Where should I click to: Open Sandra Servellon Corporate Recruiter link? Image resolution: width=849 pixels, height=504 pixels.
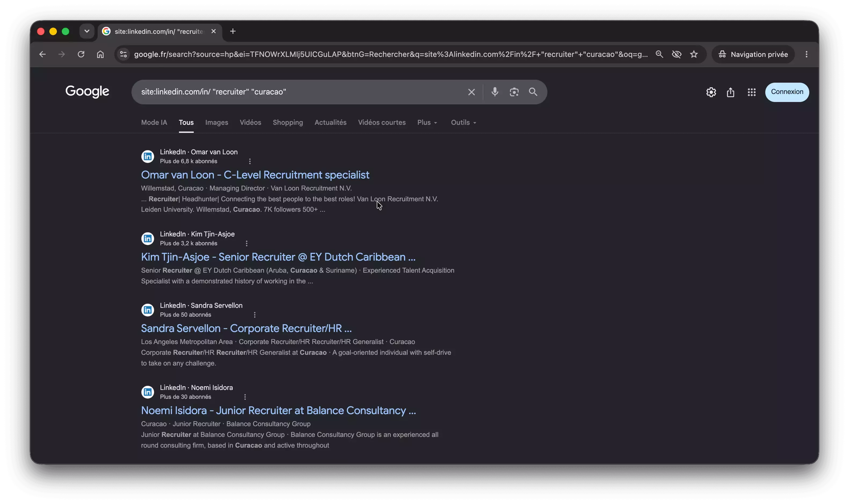pos(246,328)
